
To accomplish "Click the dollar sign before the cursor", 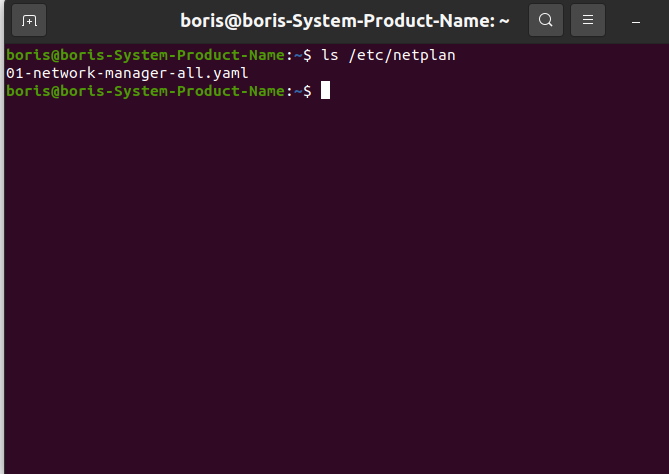I will click(306, 91).
